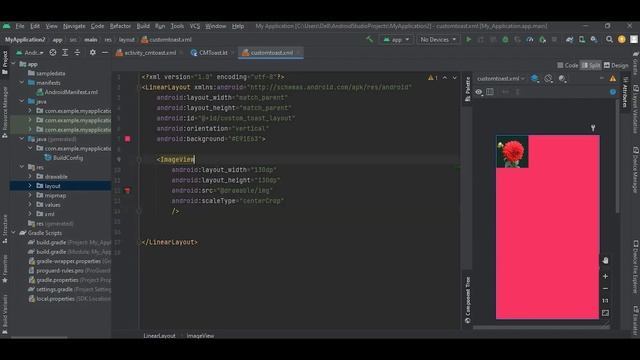Click Zoom to Fit Screen icon

tap(605, 313)
